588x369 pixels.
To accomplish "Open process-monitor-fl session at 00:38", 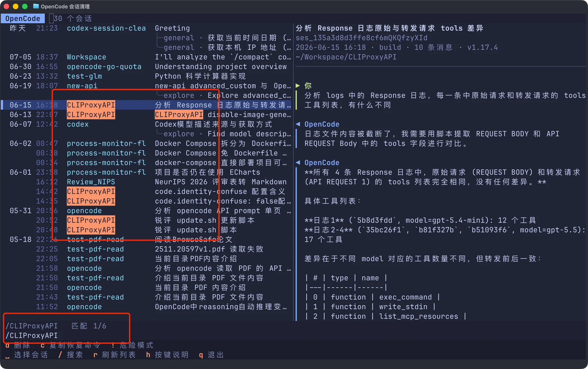I will [146, 153].
